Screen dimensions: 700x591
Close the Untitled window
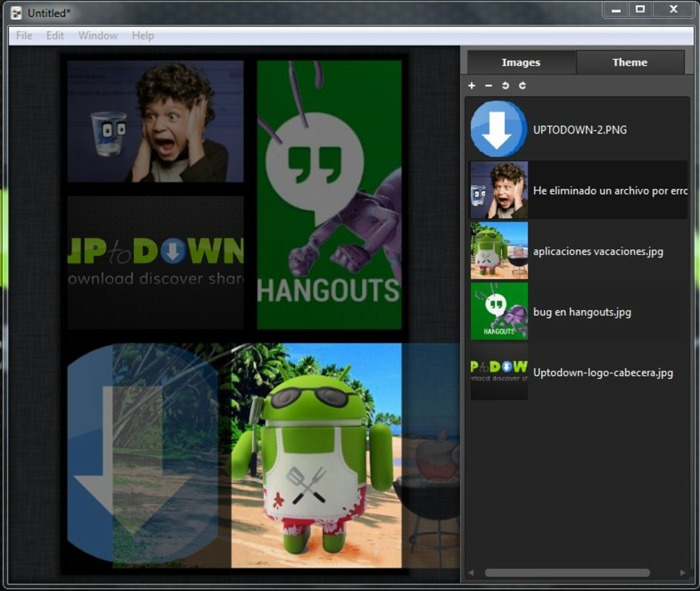673,10
